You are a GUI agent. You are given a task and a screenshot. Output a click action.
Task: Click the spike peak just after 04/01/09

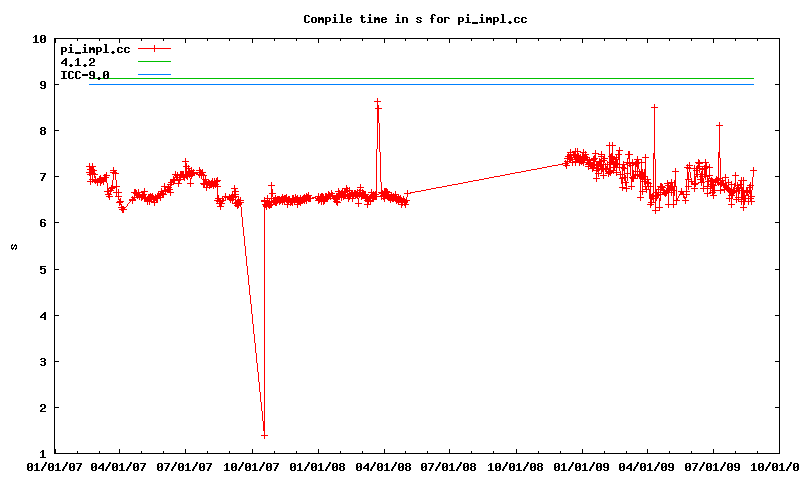click(654, 107)
